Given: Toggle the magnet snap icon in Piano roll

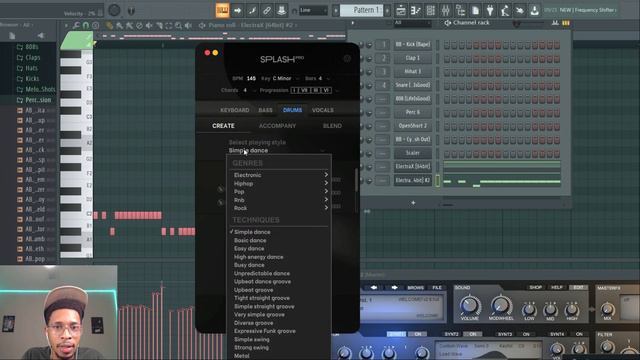Looking at the screenshot, I should (86, 25).
